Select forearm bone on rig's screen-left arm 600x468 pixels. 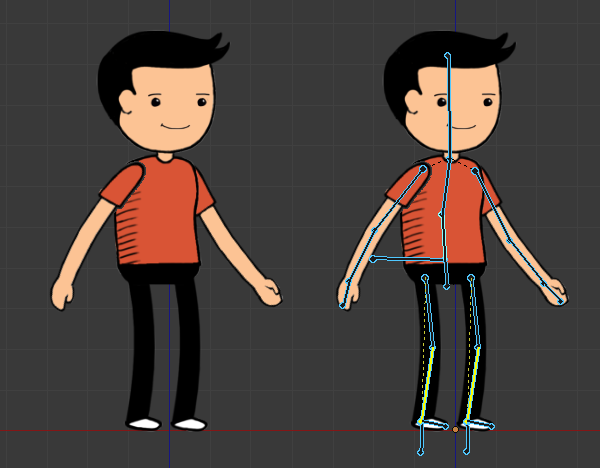[x=360, y=257]
